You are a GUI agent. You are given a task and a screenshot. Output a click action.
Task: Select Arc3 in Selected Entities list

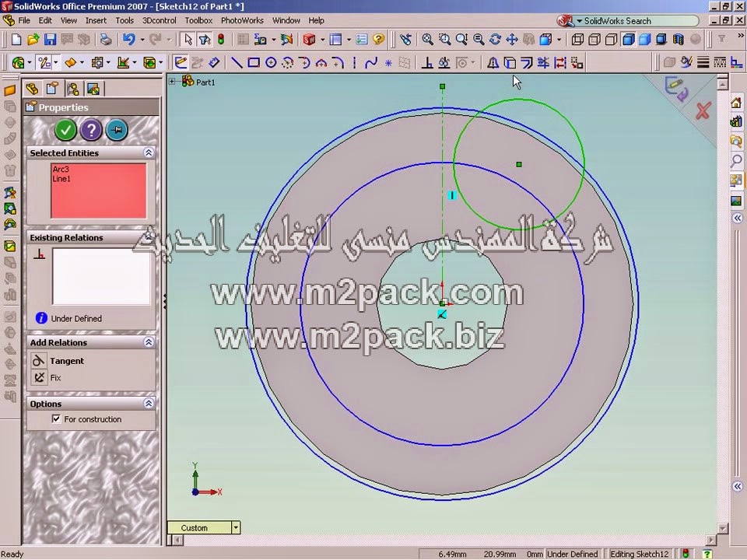61,169
